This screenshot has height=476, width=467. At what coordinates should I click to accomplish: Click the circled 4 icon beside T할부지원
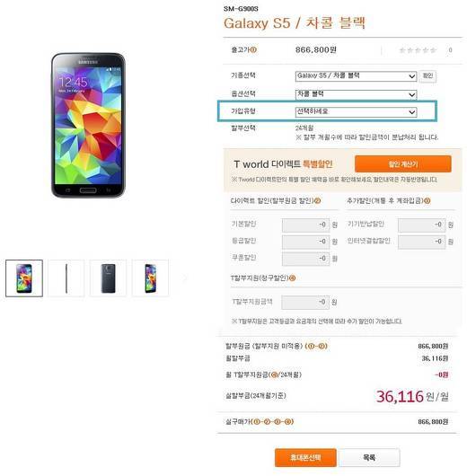293,278
